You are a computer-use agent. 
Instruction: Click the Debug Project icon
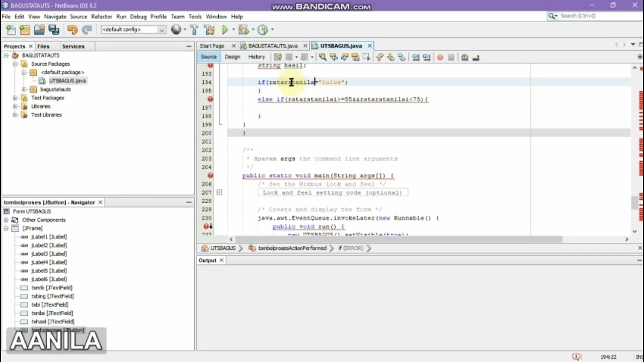[243, 30]
